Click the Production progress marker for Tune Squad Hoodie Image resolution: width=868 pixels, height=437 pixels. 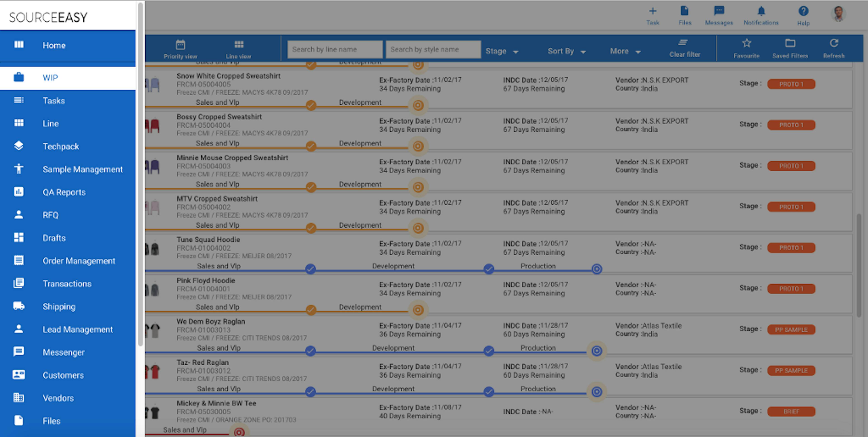point(597,269)
